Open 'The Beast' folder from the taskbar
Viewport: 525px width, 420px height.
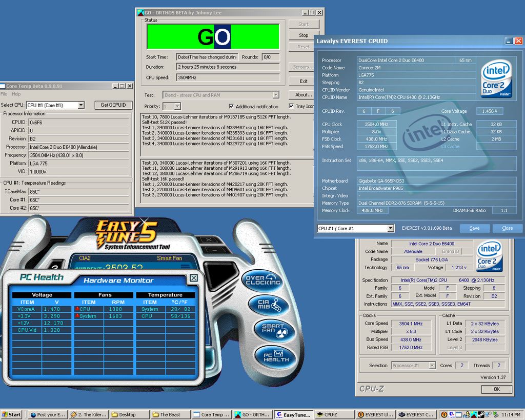click(x=170, y=415)
